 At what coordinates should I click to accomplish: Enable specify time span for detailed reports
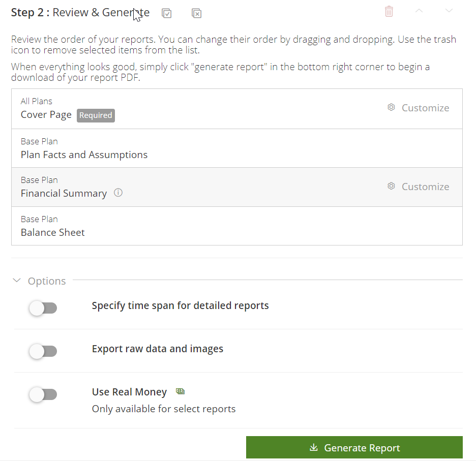[43, 308]
